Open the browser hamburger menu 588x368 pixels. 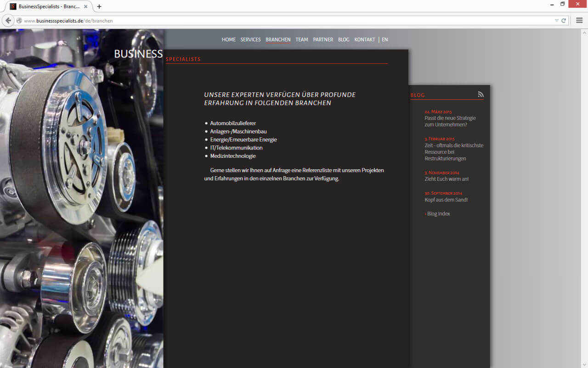coord(579,21)
